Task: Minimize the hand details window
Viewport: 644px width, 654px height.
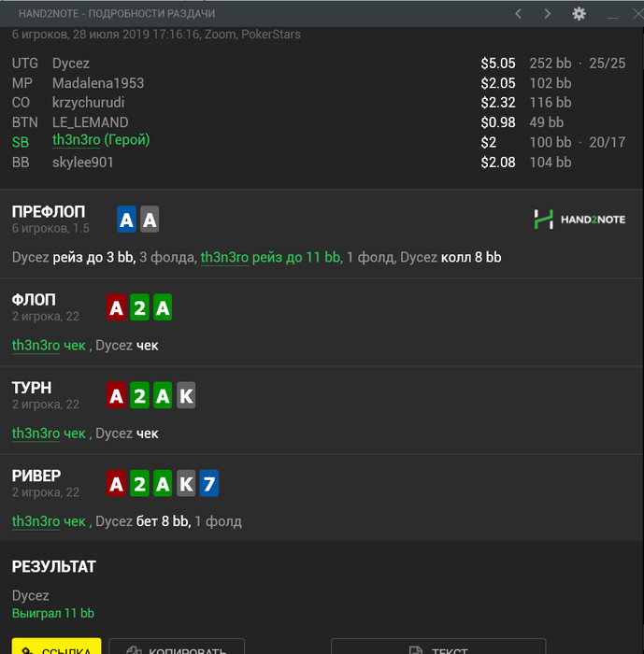Action: 613,13
